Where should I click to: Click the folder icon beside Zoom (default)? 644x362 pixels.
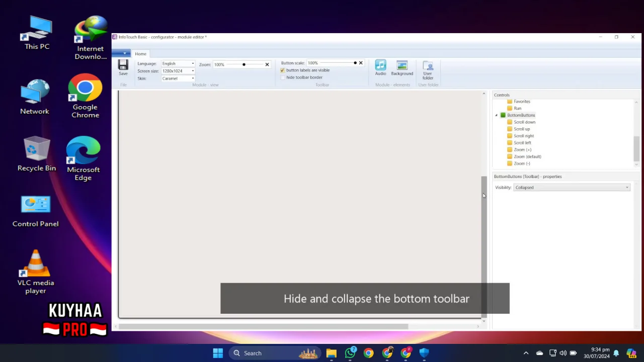[x=510, y=156]
